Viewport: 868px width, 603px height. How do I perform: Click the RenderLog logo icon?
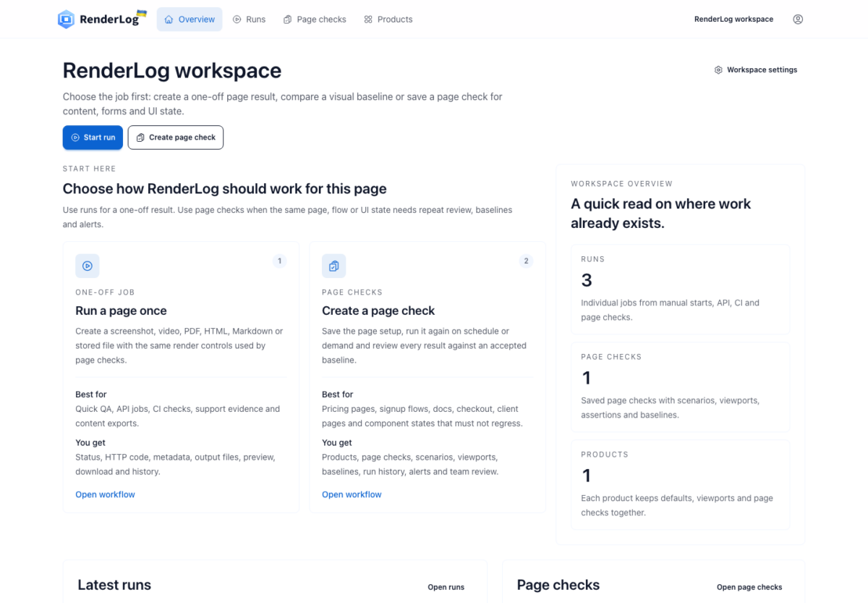pos(66,20)
